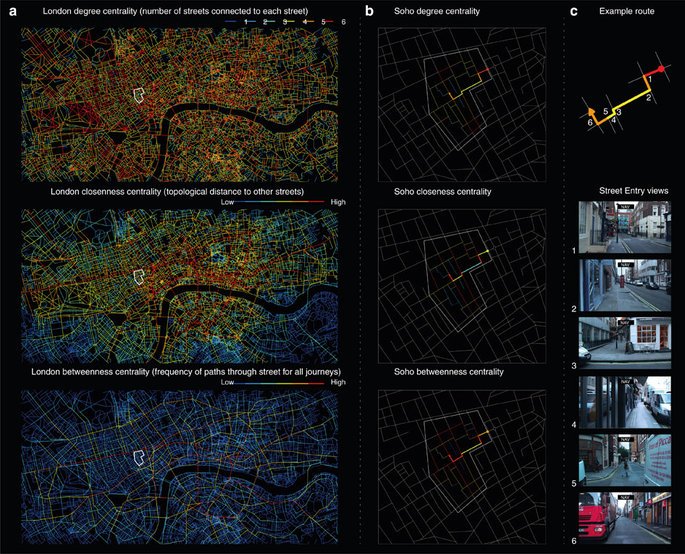Click route segment number '1' in example route
This screenshot has height=554, width=685.
pos(650,80)
